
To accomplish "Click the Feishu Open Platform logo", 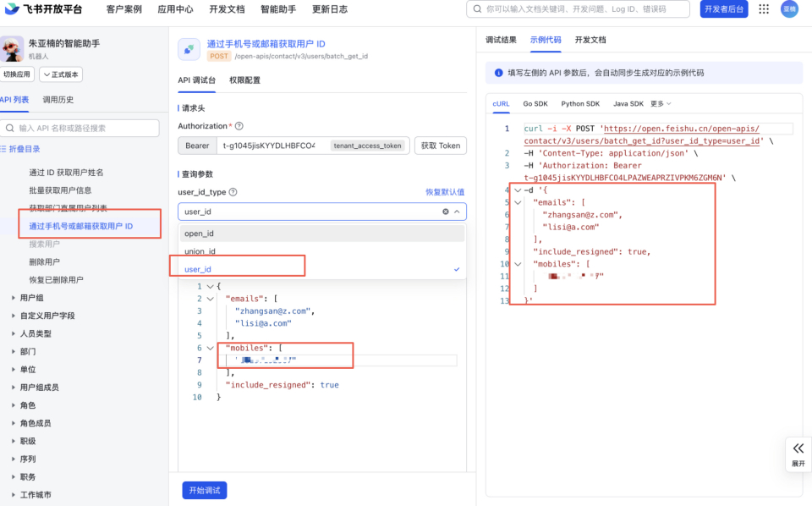I will (x=43, y=8).
